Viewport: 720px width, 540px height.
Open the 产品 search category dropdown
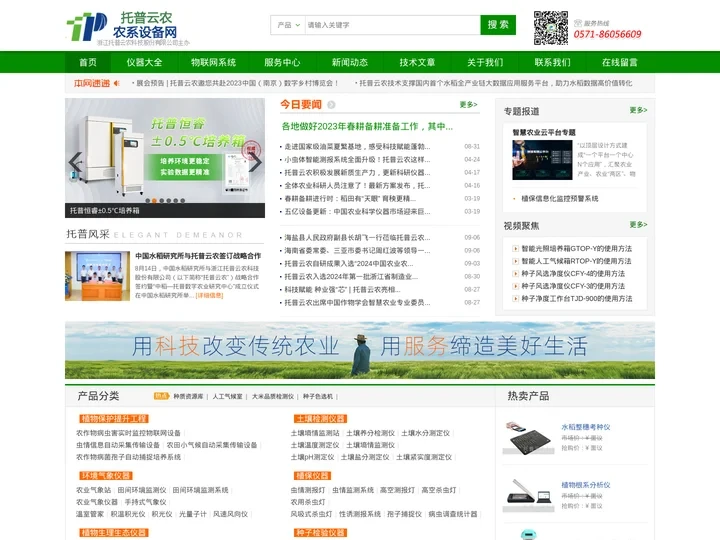coord(288,25)
